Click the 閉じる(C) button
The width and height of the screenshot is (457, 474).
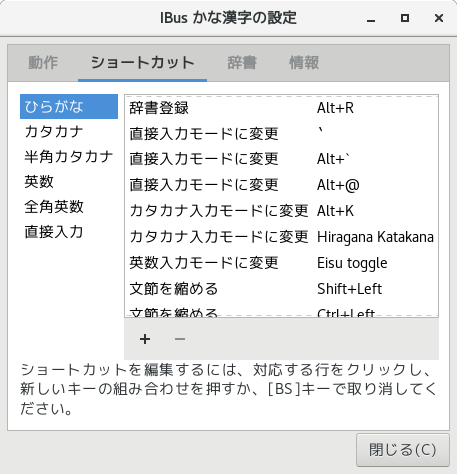pos(403,450)
